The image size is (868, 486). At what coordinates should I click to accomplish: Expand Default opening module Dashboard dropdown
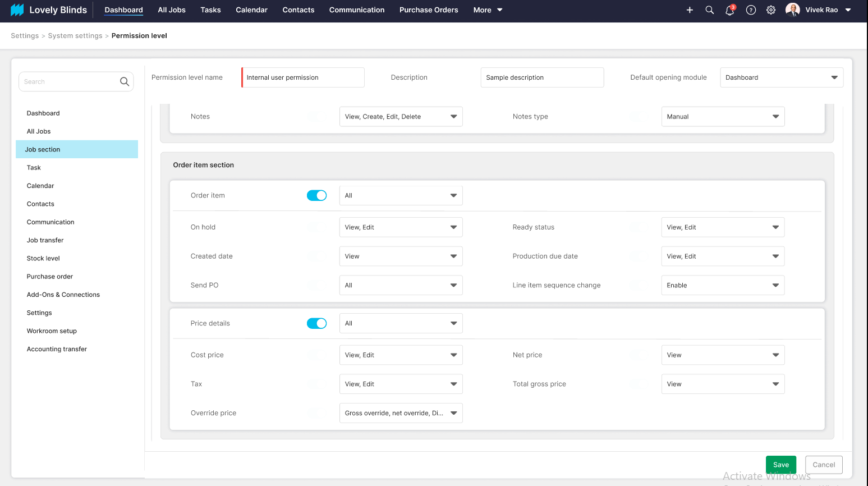pos(782,77)
